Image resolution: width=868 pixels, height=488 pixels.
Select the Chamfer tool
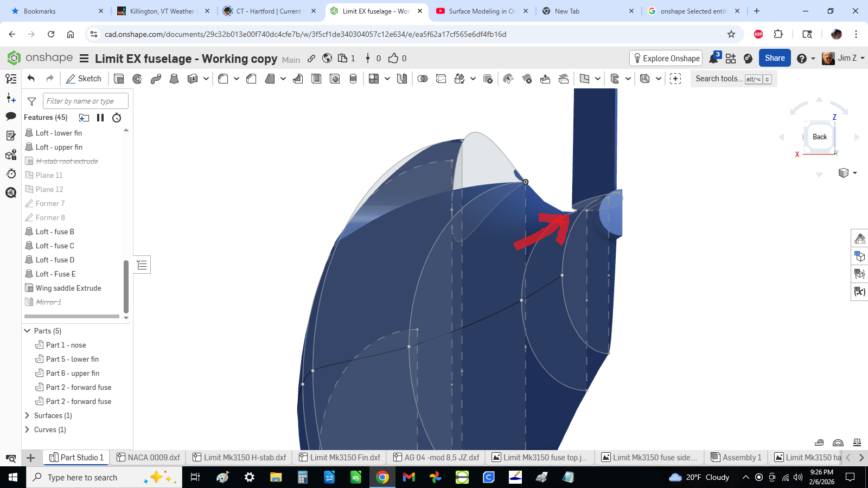coord(251,79)
